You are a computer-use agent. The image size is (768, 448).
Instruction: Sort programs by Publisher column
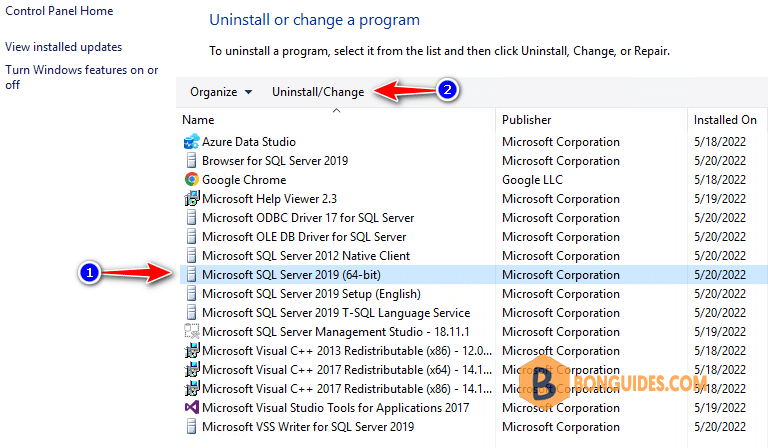527,120
